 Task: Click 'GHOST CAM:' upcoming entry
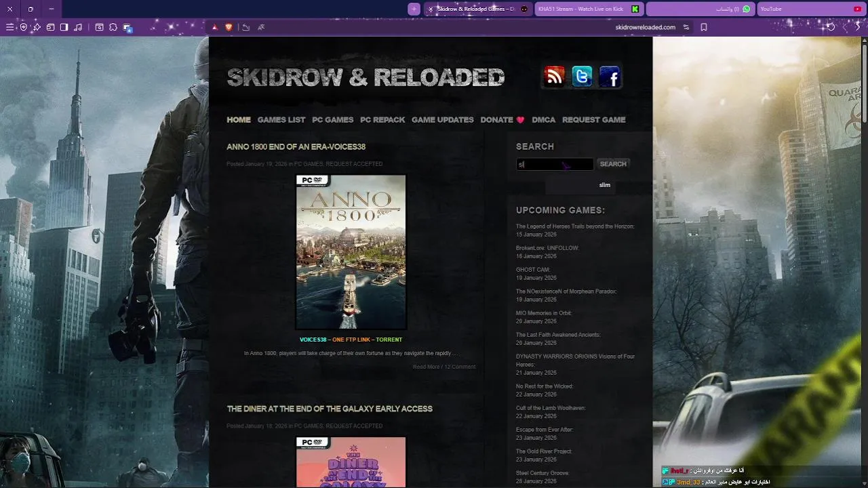(533, 270)
